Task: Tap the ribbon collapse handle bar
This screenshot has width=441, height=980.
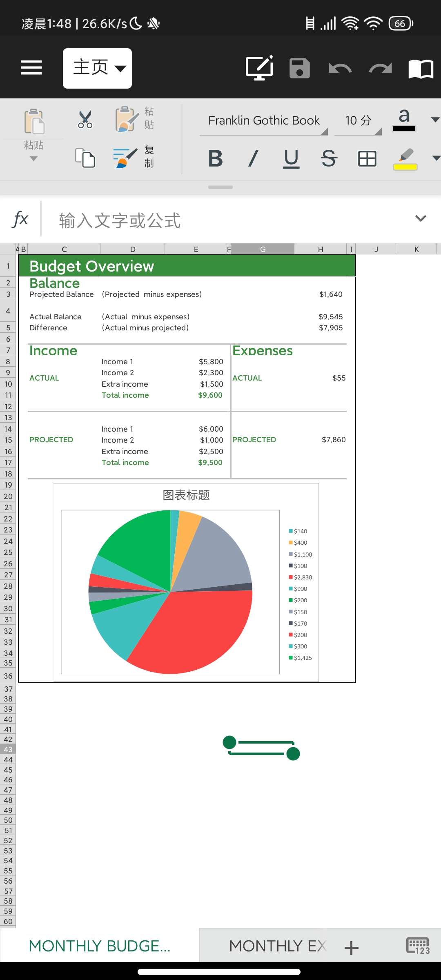Action: pos(220,187)
